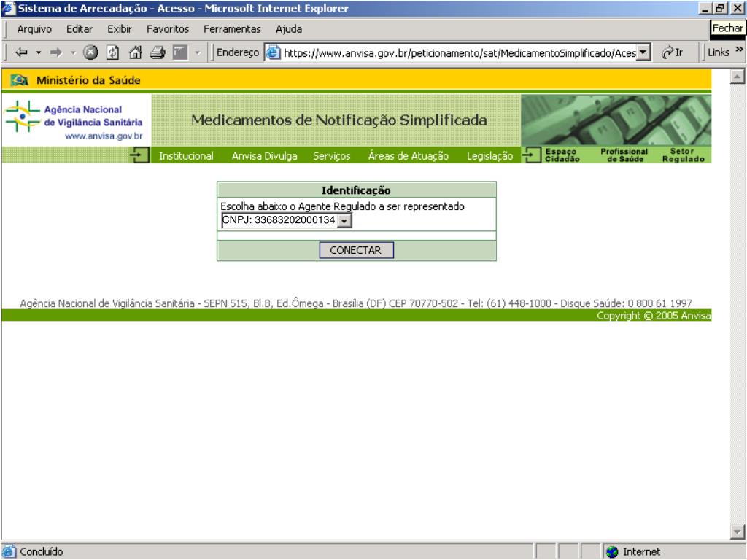
Task: Open the Back button history dropdown arrow
Action: [x=39, y=52]
